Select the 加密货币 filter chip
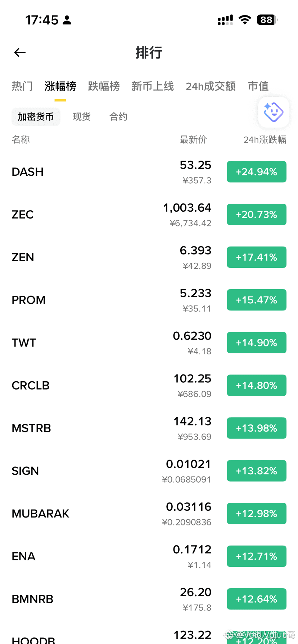Screen dimensions: 298x644 [36, 117]
